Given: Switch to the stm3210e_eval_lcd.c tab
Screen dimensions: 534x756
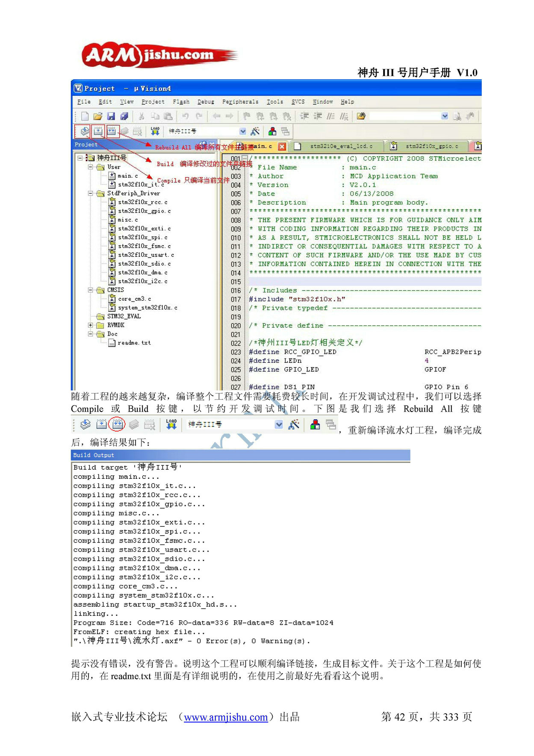Looking at the screenshot, I should coord(336,146).
